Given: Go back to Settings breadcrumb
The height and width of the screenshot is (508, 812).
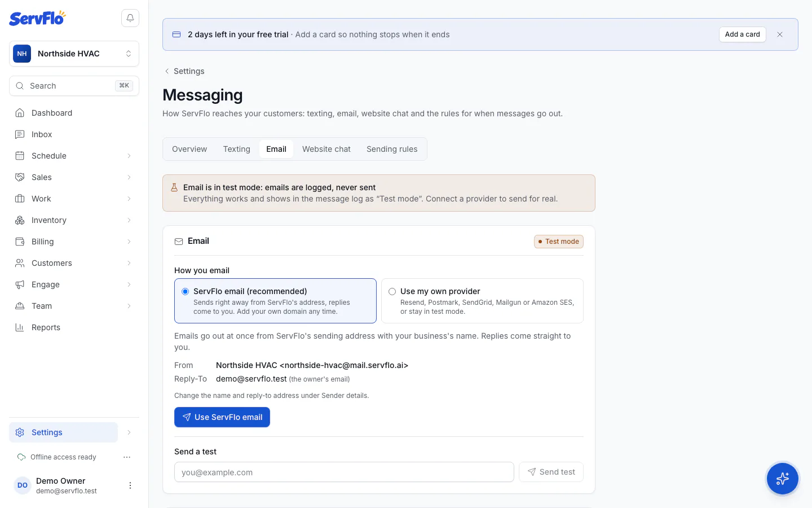Looking at the screenshot, I should pos(184,71).
